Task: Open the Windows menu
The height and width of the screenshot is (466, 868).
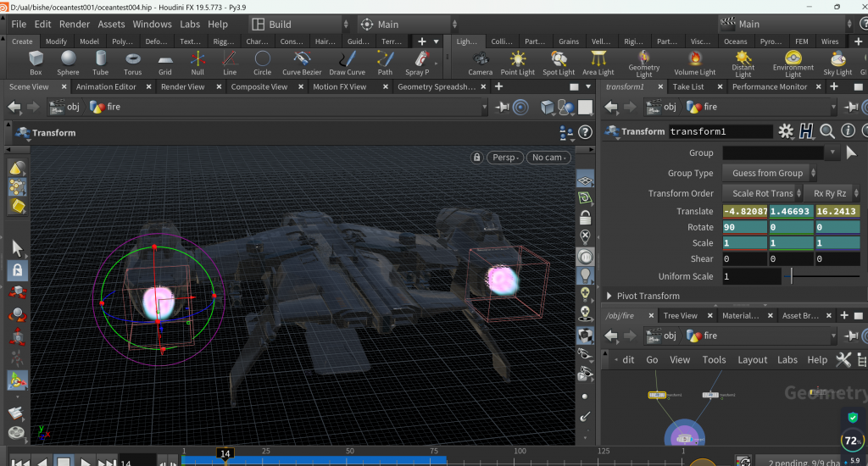Action: pos(153,25)
